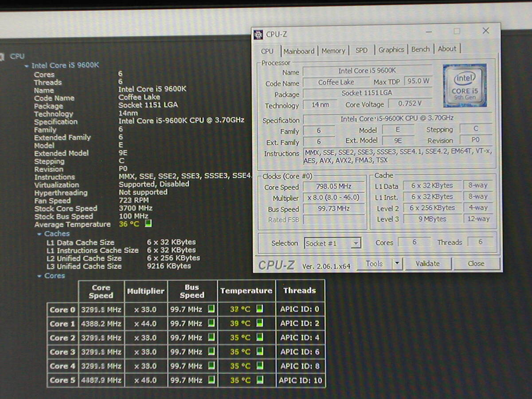The height and width of the screenshot is (399, 532).
Task: Click Core 2 temperature green indicator
Action: [x=259, y=337]
